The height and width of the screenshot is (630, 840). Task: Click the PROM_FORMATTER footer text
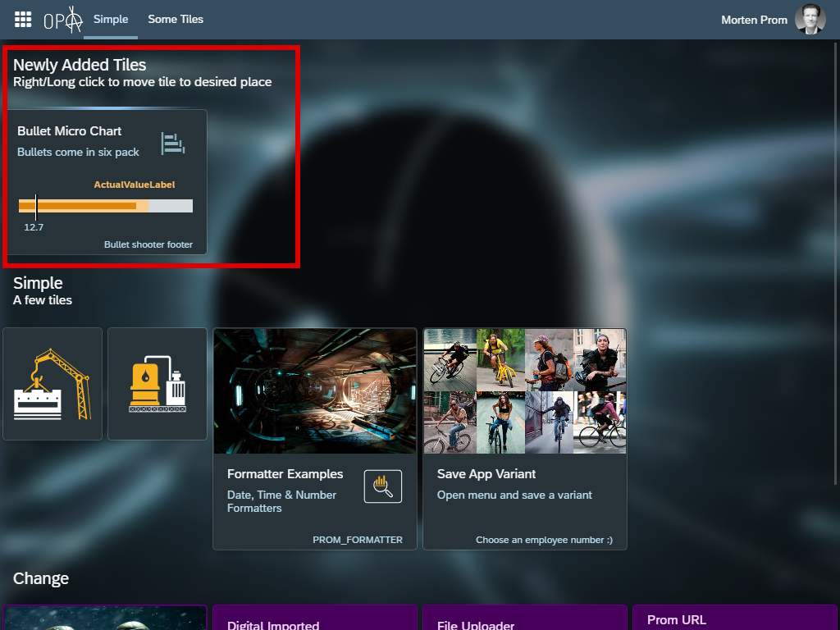(357, 540)
